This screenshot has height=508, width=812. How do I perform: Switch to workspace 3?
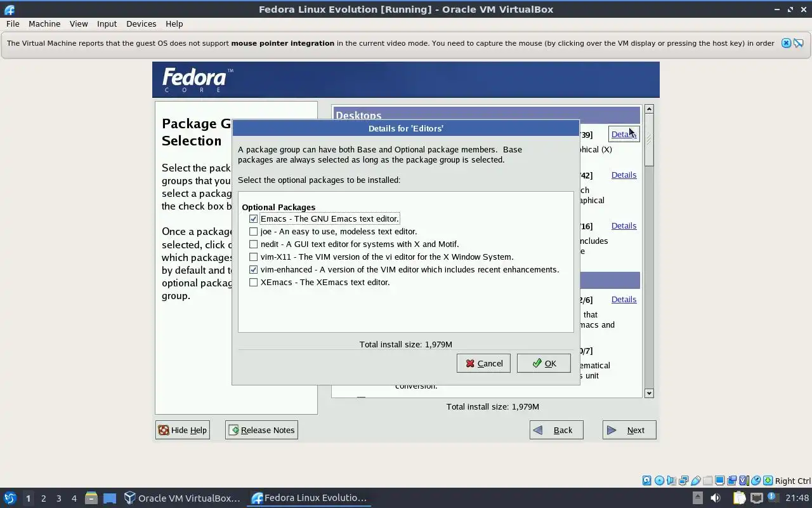(58, 498)
